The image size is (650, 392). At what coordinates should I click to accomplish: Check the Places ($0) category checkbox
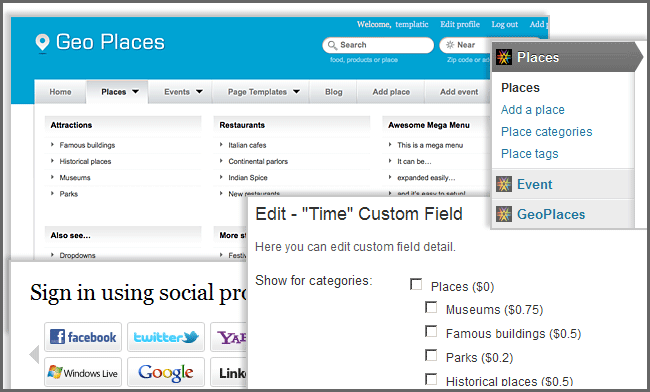click(416, 285)
